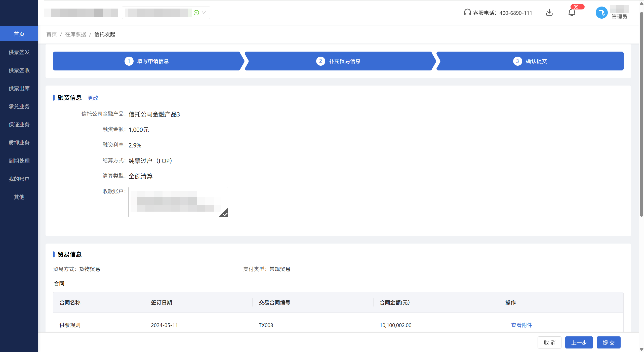Click the download icon in header

coord(549,12)
